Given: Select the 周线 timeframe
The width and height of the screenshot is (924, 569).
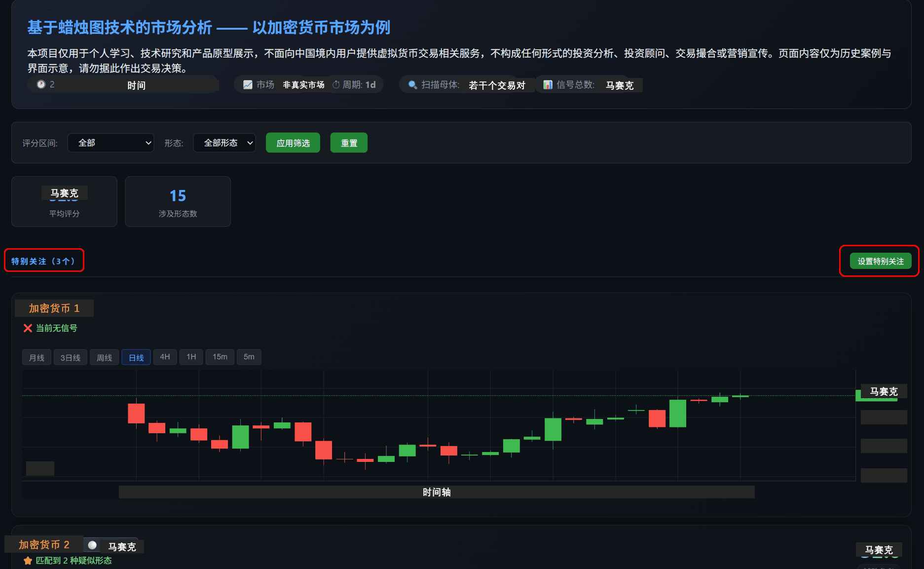Looking at the screenshot, I should (x=104, y=357).
